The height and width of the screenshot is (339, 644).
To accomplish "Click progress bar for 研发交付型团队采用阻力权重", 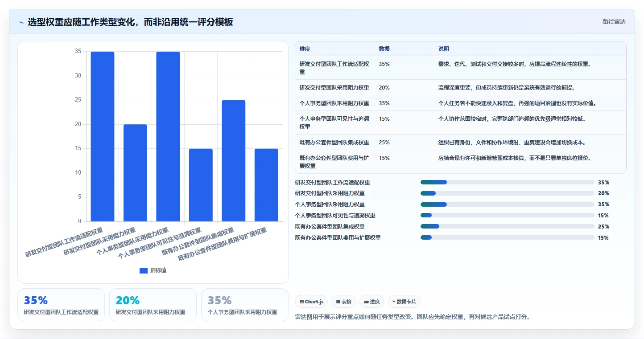I will [508, 193].
